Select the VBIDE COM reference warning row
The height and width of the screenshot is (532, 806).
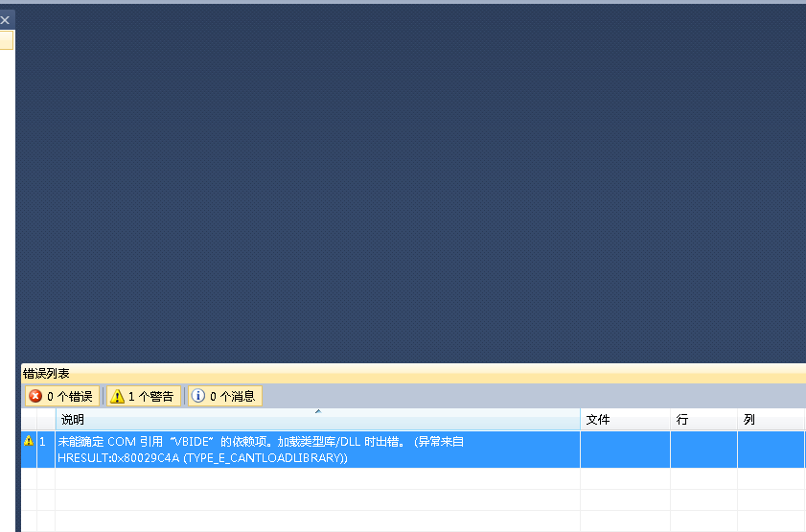(x=413, y=450)
